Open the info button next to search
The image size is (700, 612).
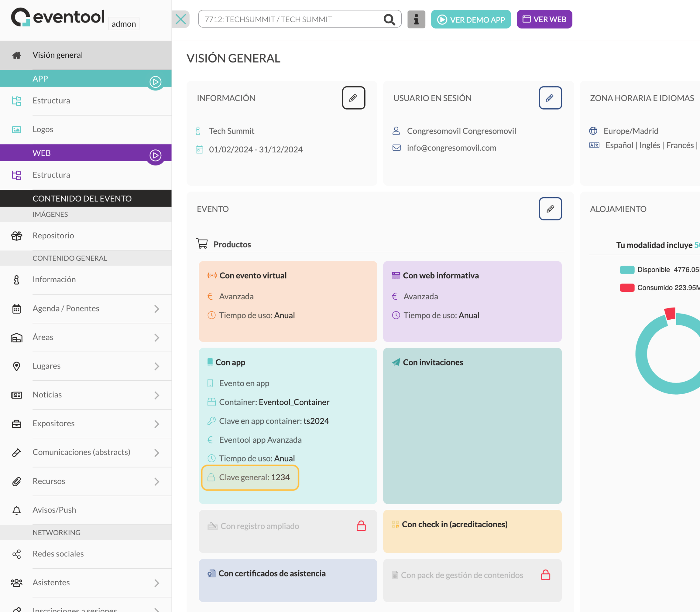[416, 19]
